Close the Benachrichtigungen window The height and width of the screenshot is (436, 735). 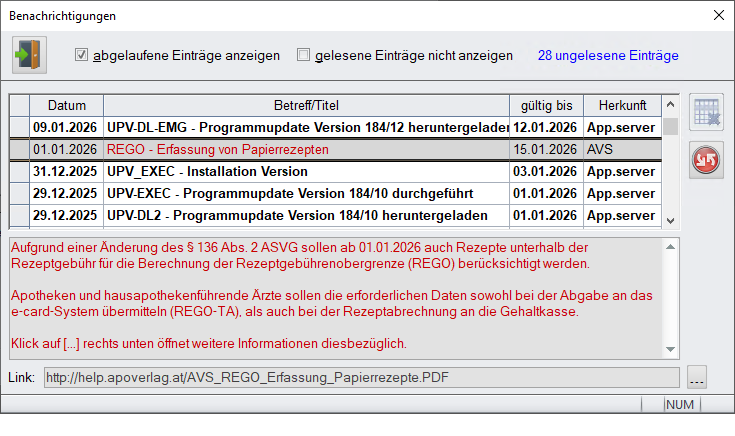[717, 15]
